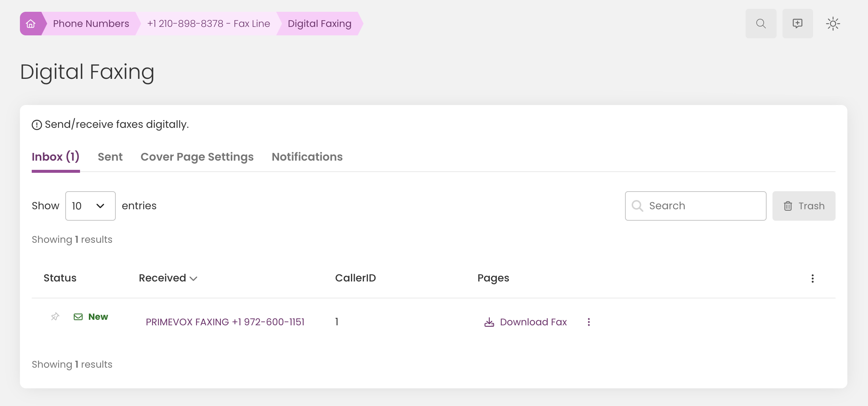868x406 pixels.
Task: Toggle the fax status from New to read
Action: click(98, 316)
